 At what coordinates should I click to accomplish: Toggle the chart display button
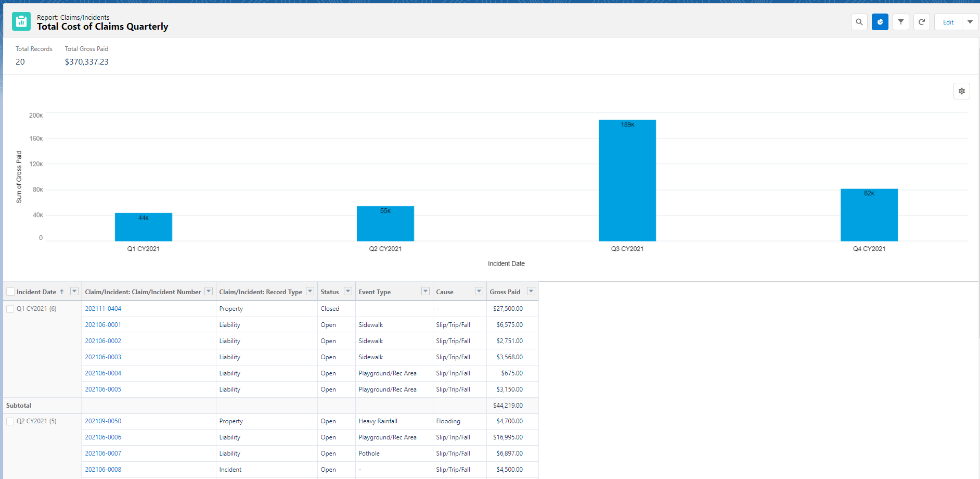[x=880, y=22]
